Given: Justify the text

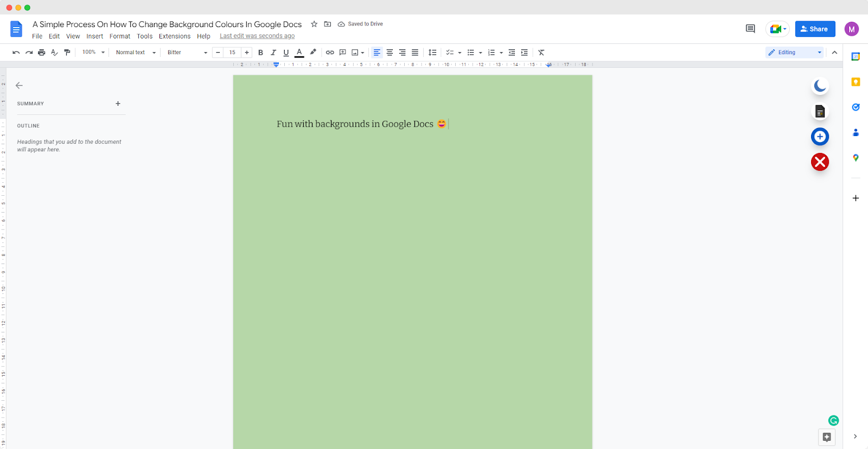Looking at the screenshot, I should [415, 53].
